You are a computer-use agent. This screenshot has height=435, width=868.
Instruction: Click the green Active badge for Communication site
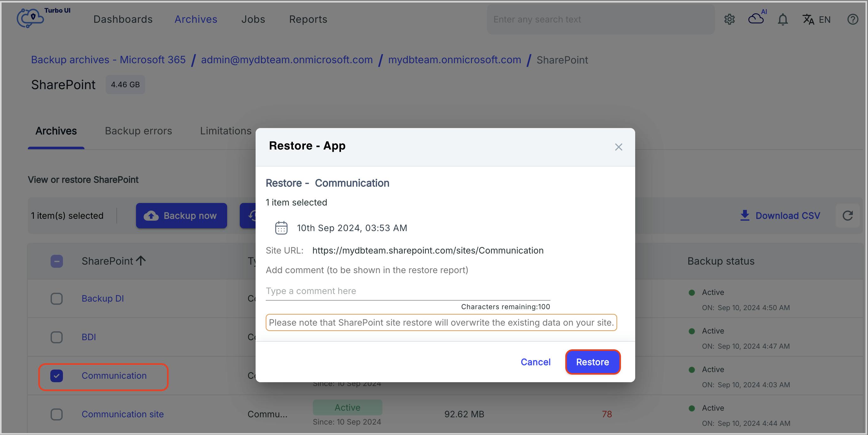click(347, 407)
